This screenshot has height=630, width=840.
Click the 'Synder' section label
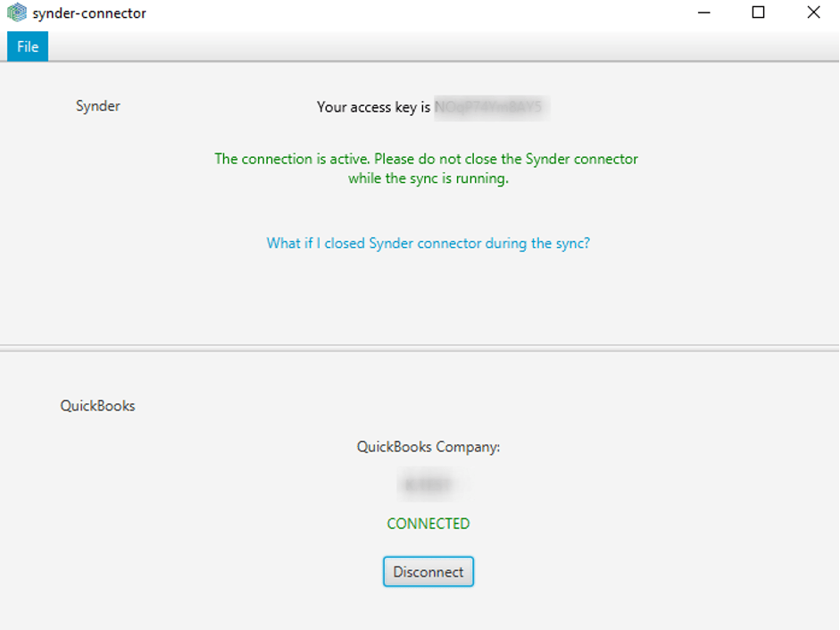[x=98, y=106]
